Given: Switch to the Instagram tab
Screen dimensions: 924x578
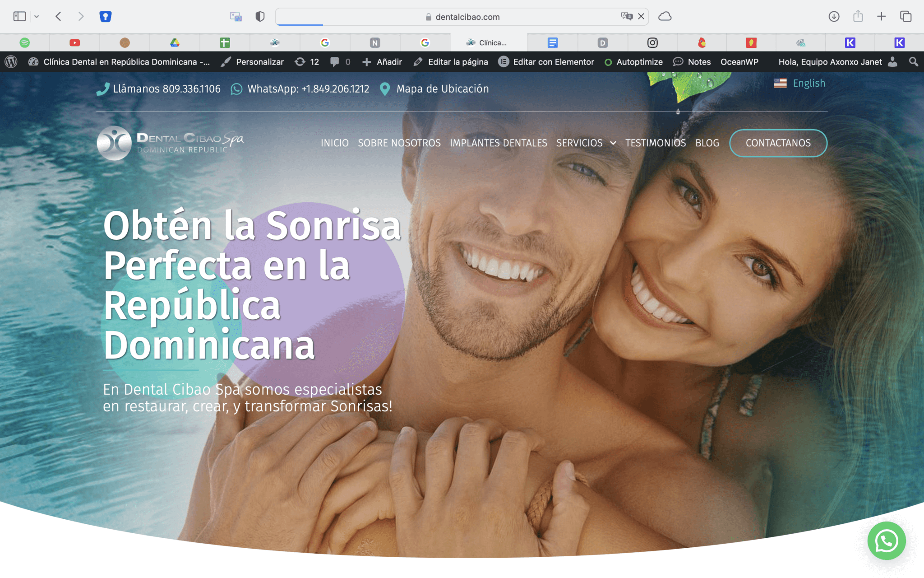Looking at the screenshot, I should coord(652,42).
